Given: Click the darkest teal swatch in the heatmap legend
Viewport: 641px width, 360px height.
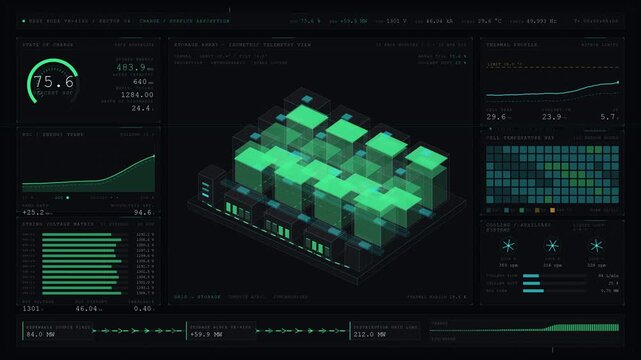Looking at the screenshot, I should [x=489, y=210].
